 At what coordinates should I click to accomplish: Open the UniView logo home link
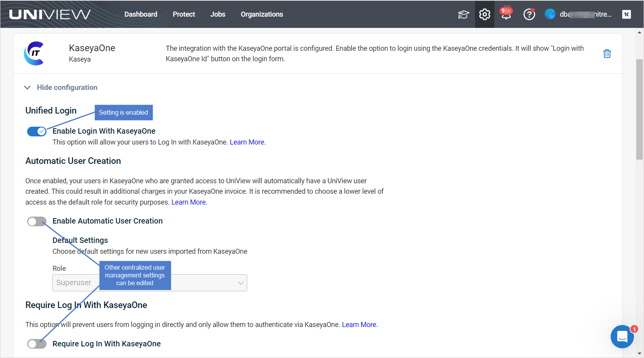click(x=50, y=14)
